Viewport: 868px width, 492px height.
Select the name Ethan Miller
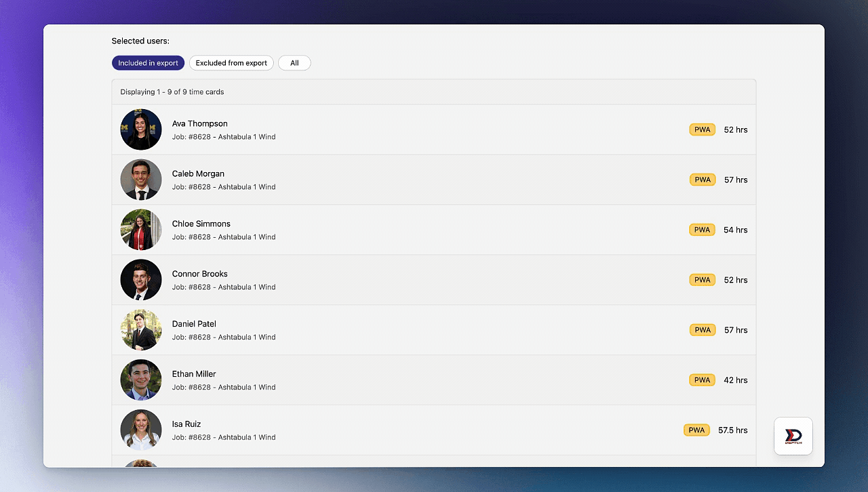(194, 374)
